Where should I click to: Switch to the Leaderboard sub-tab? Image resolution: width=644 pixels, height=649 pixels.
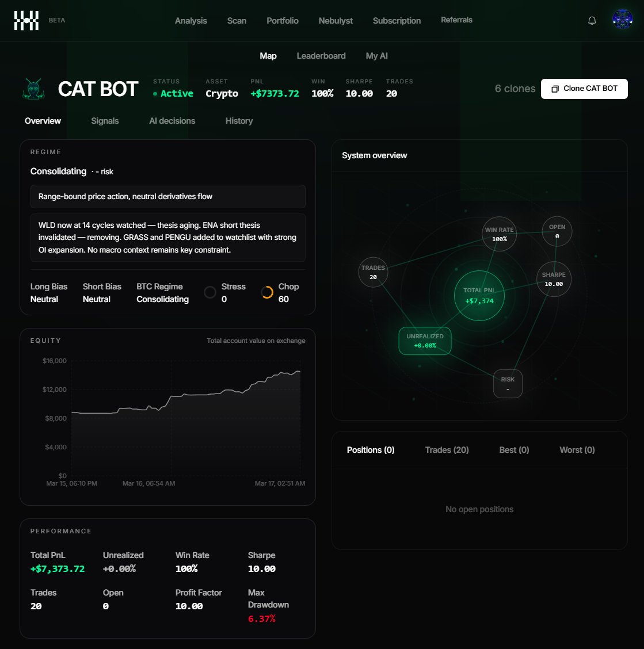tap(321, 56)
